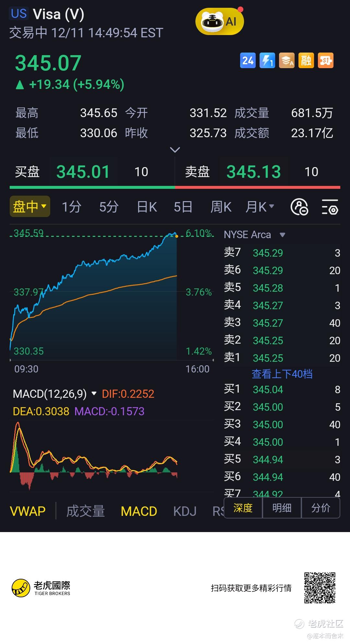Tap the green-red bid/ask ratio bar
The width and height of the screenshot is (350, 644).
click(175, 187)
